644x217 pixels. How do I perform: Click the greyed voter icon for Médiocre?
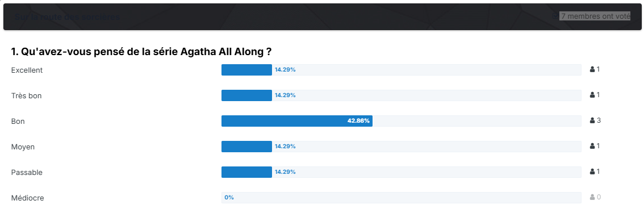pos(592,197)
